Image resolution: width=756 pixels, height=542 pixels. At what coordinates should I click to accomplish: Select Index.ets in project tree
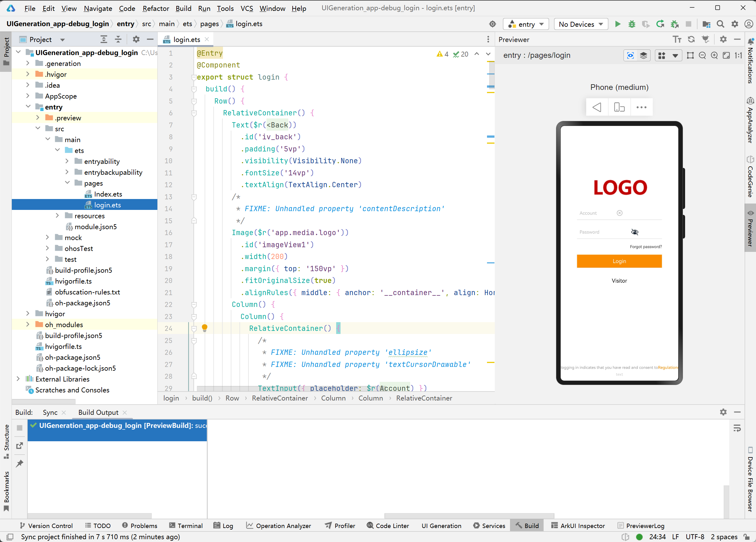click(x=108, y=194)
